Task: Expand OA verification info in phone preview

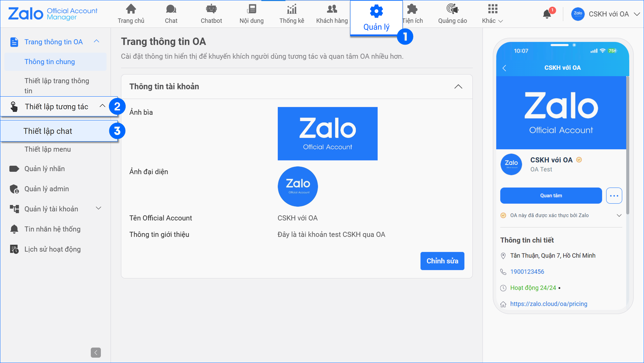Action: click(619, 215)
